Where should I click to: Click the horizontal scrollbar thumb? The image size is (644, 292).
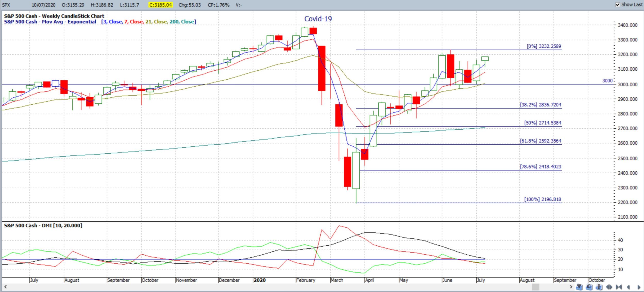(536, 287)
